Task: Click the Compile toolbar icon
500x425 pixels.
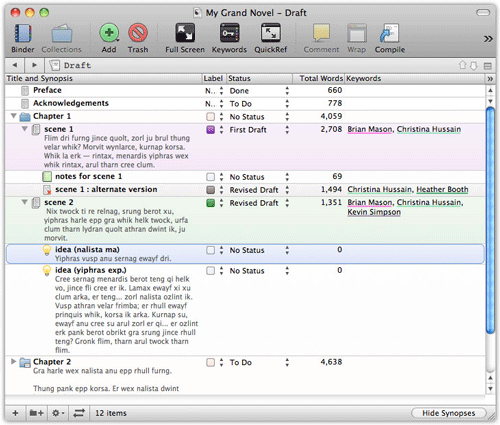Action: (x=389, y=33)
